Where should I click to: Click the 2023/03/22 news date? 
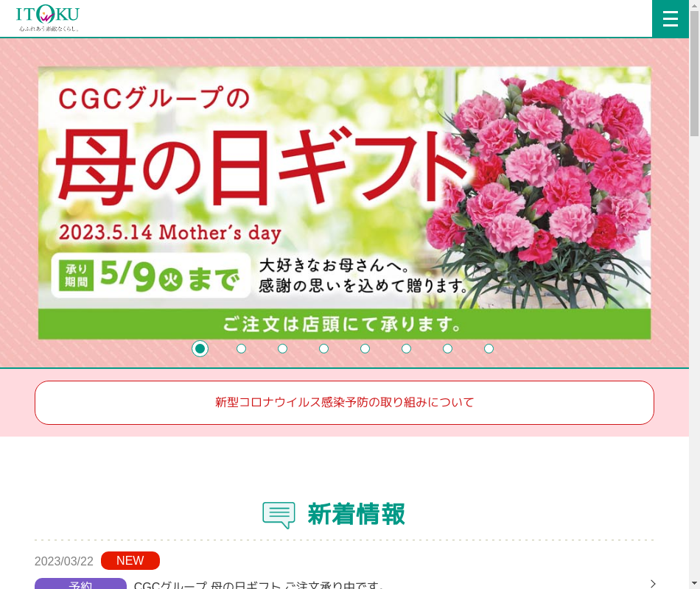(x=64, y=561)
